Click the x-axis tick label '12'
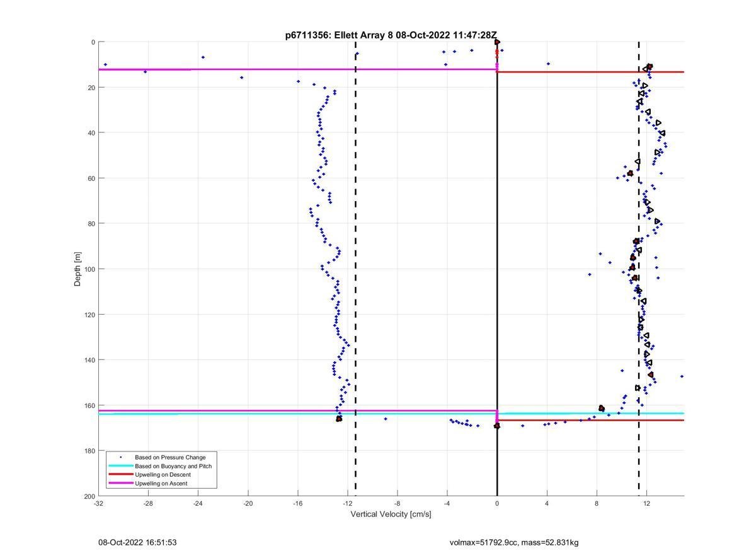The width and height of the screenshot is (756, 558). pyautogui.click(x=646, y=503)
